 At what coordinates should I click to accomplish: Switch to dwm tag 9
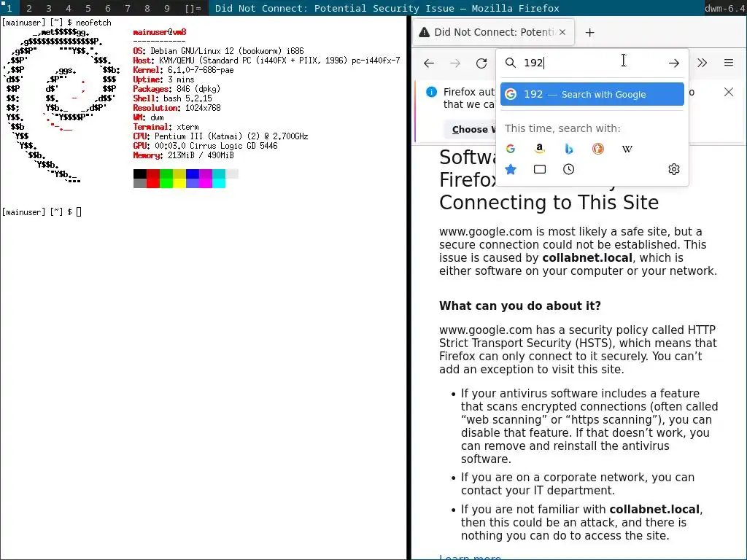pyautogui.click(x=167, y=8)
